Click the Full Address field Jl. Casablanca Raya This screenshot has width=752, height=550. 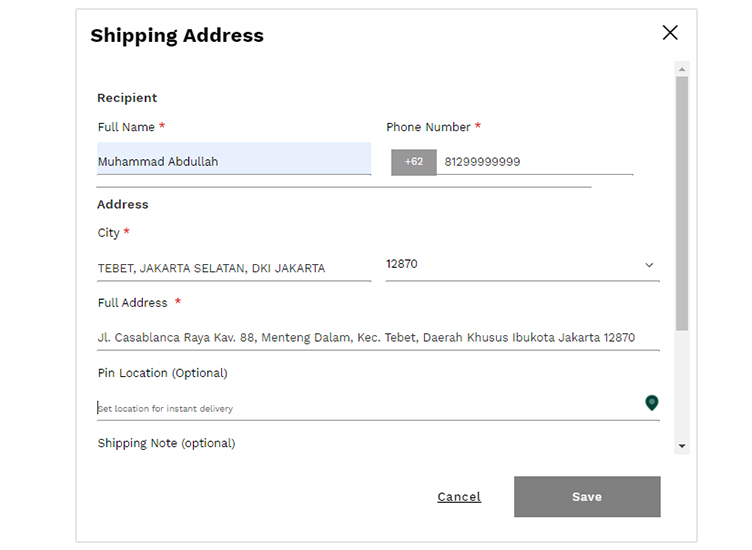click(x=378, y=338)
